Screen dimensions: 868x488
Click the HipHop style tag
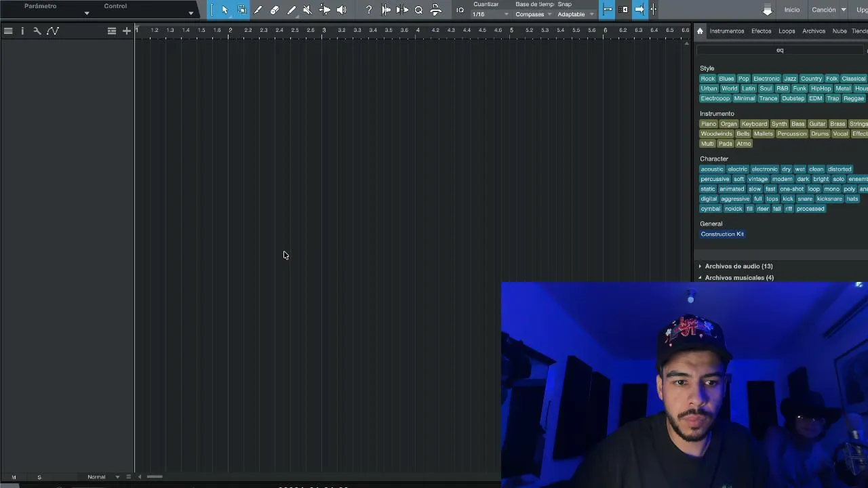pos(821,89)
